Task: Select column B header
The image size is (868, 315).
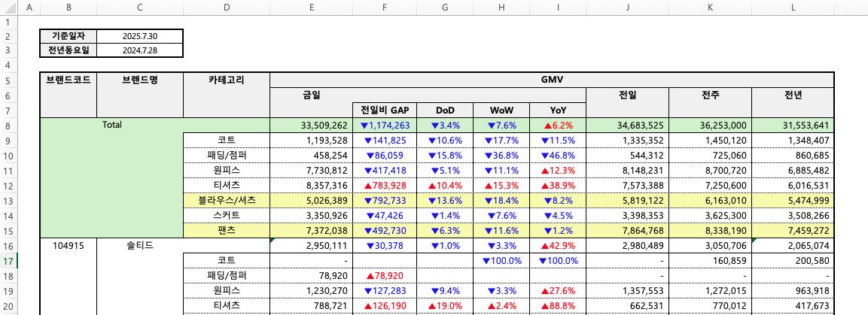Action: 69,8
